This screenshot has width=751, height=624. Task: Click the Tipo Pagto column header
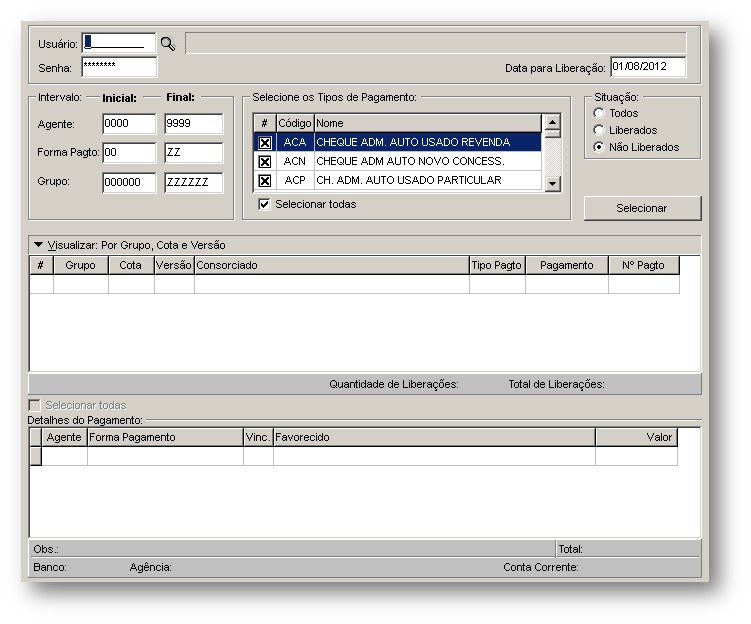click(x=497, y=265)
